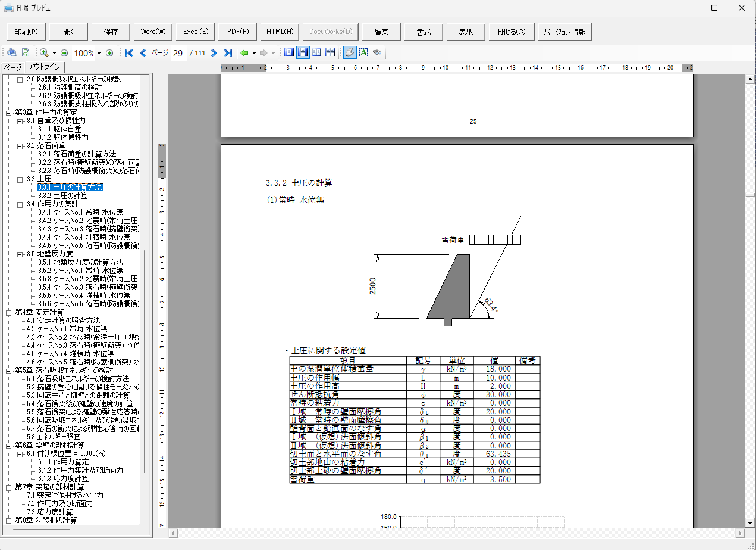Click the binoculars find icon
756x550 pixels.
pos(377,52)
